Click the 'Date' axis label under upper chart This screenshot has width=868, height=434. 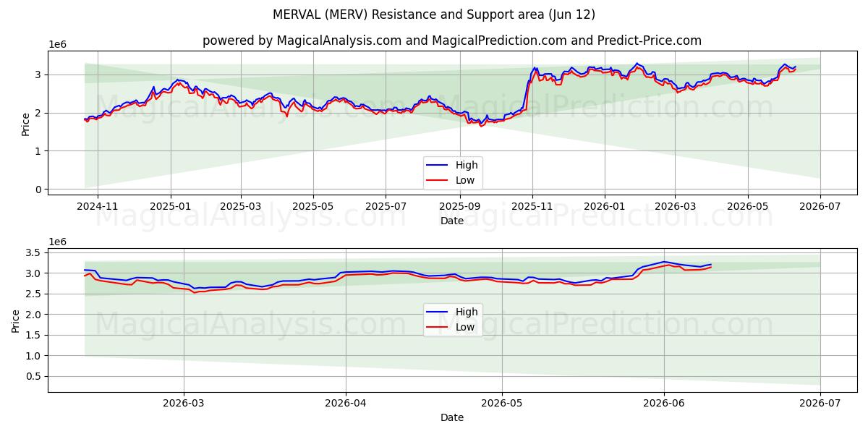coord(452,221)
